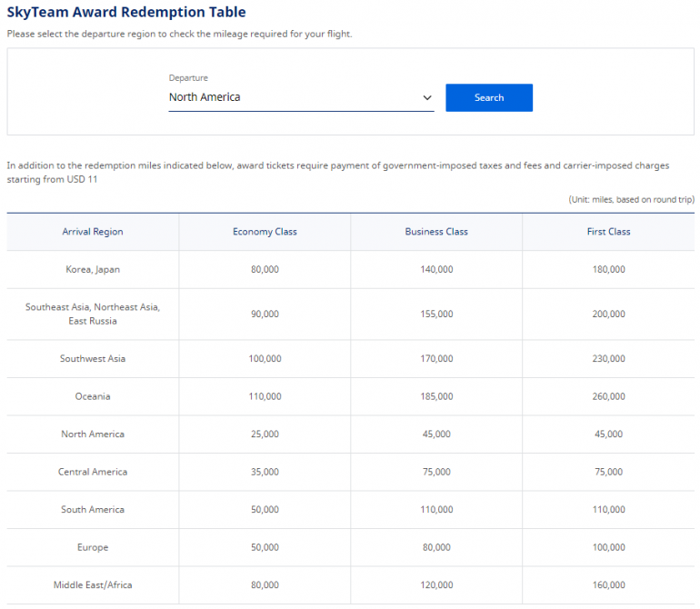
Task: Click the Southwest Asia row label
Action: [93, 359]
